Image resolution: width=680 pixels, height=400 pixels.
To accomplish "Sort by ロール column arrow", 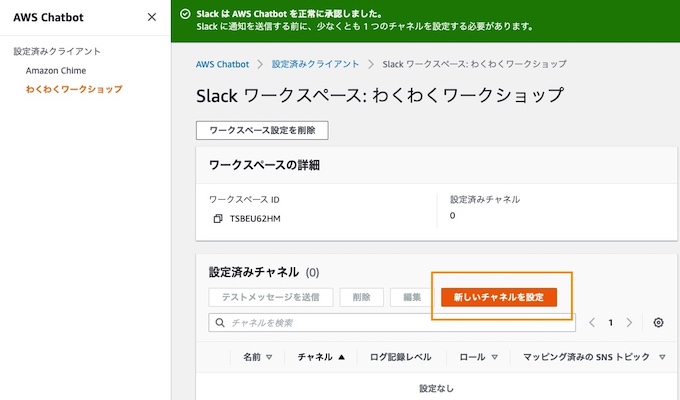I will [x=494, y=357].
